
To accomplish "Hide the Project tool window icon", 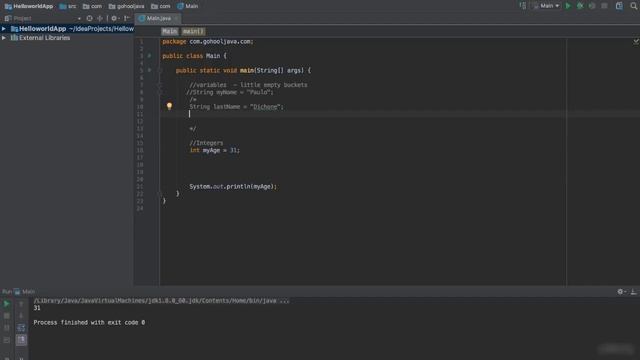I will (127, 18).
